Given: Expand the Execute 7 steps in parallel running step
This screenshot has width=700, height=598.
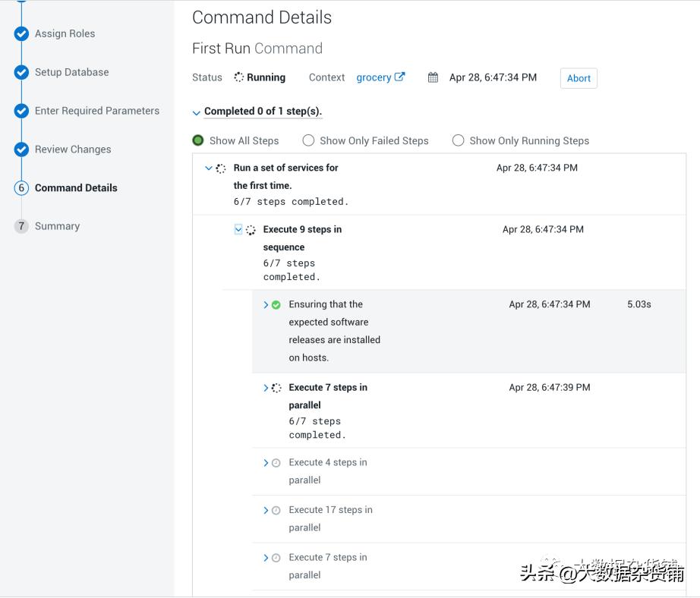Looking at the screenshot, I should coord(266,388).
